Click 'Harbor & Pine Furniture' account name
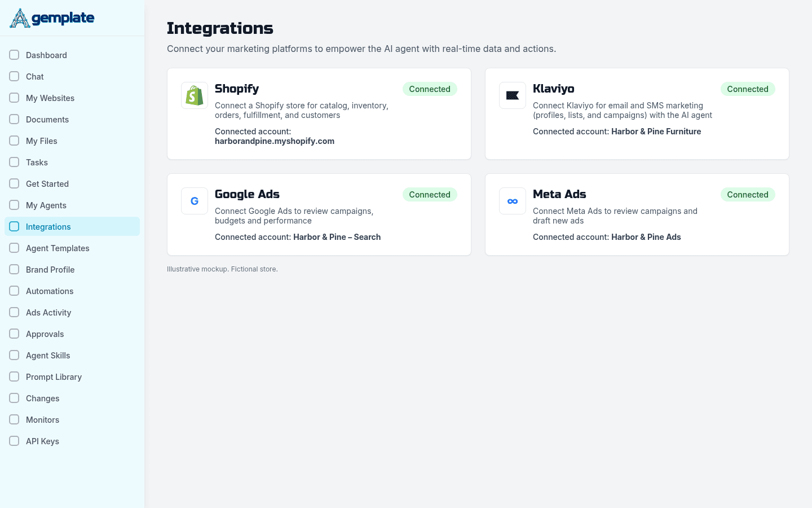The image size is (812, 508). coord(656,132)
